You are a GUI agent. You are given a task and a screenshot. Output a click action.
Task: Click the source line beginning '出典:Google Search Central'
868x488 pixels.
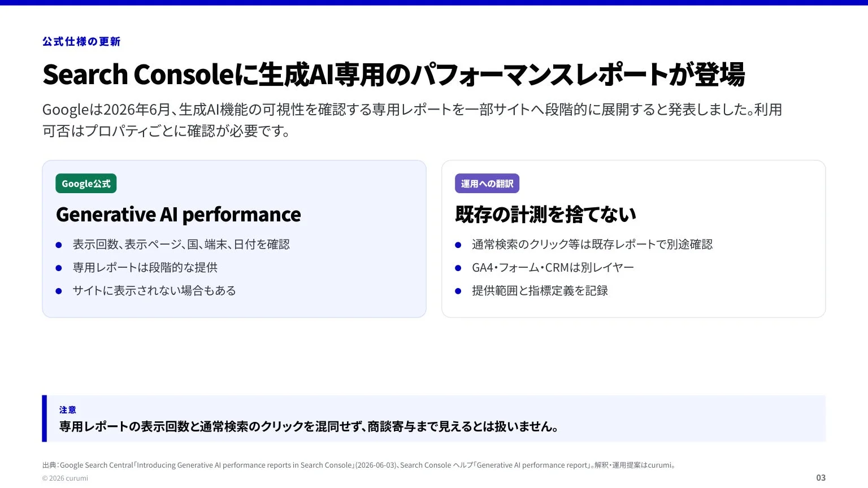(x=359, y=465)
